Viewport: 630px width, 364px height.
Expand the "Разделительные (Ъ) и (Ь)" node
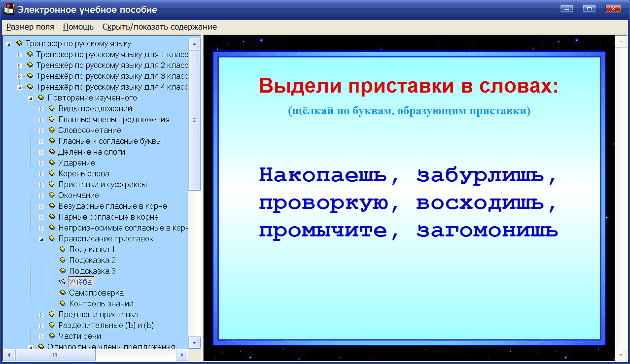pos(42,325)
